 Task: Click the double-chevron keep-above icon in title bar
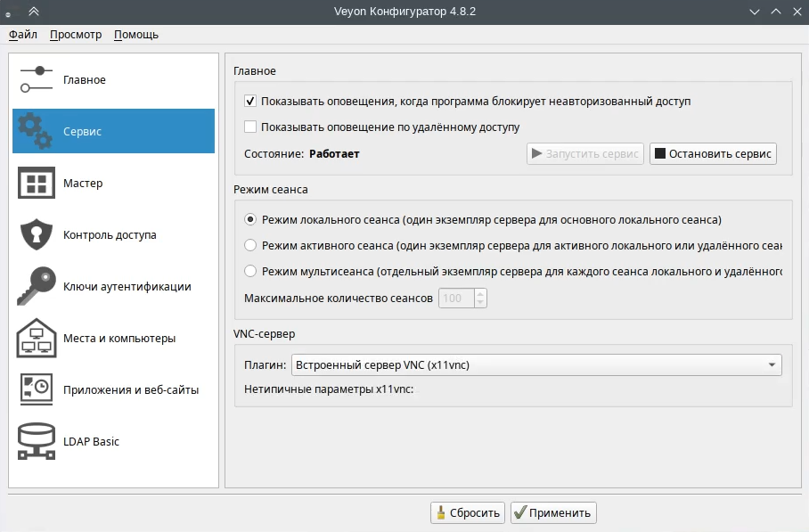click(x=34, y=12)
